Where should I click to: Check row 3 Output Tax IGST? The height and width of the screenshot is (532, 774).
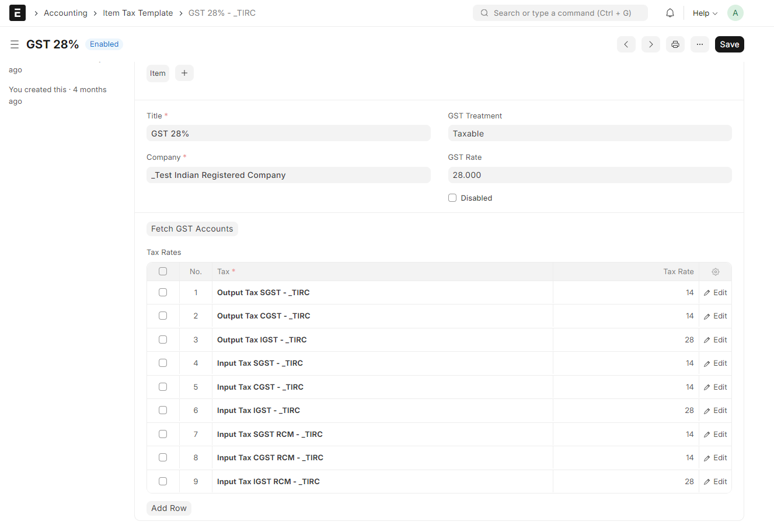pyautogui.click(x=163, y=339)
